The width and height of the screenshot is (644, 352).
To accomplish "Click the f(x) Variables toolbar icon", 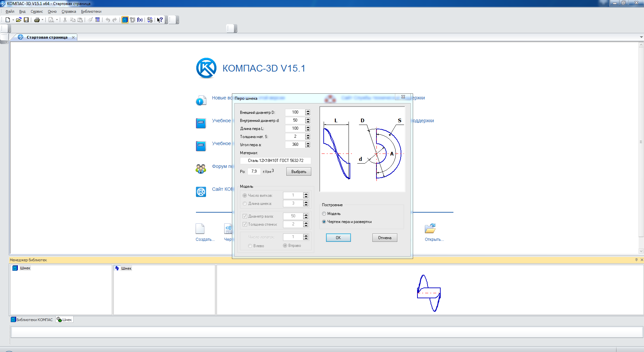I will [x=140, y=20].
